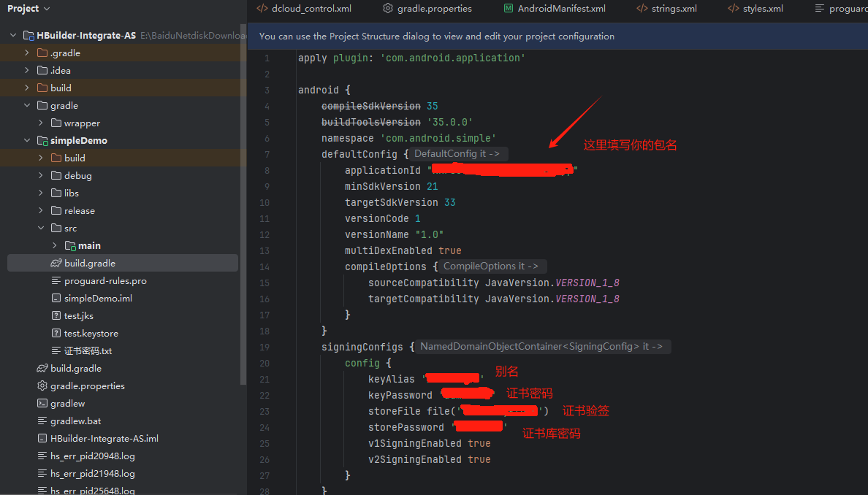868x495 pixels.
Task: Expand the top-level build folder
Action: coord(27,88)
